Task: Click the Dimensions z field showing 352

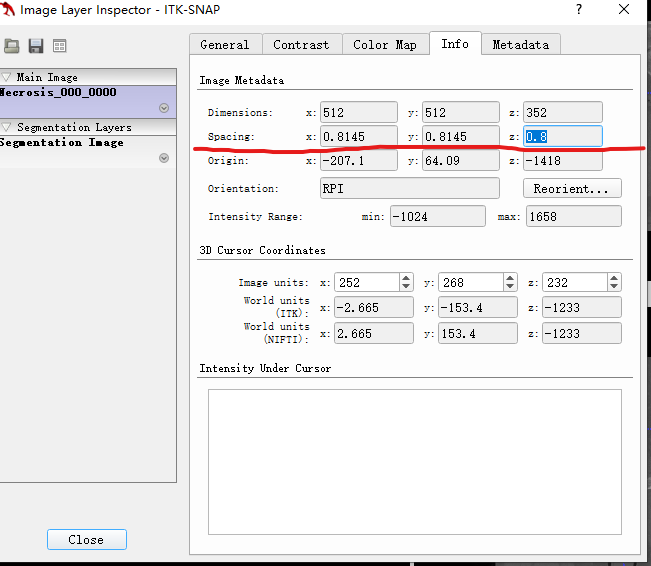Action: 563,113
